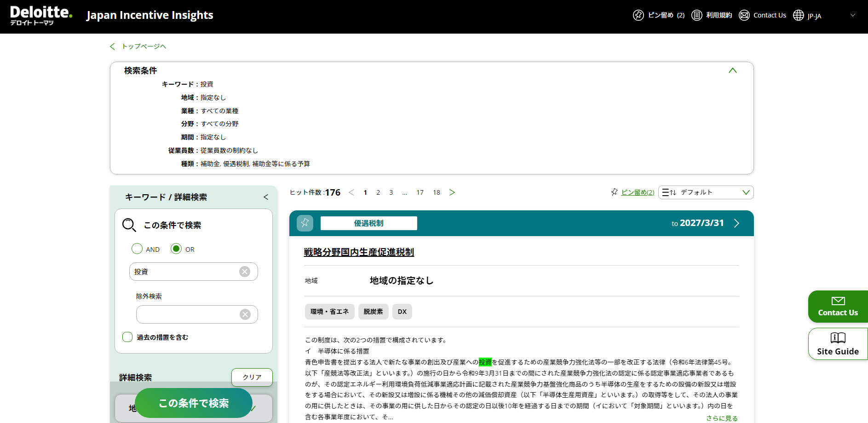Select results page 18
The image size is (868, 423).
[437, 192]
